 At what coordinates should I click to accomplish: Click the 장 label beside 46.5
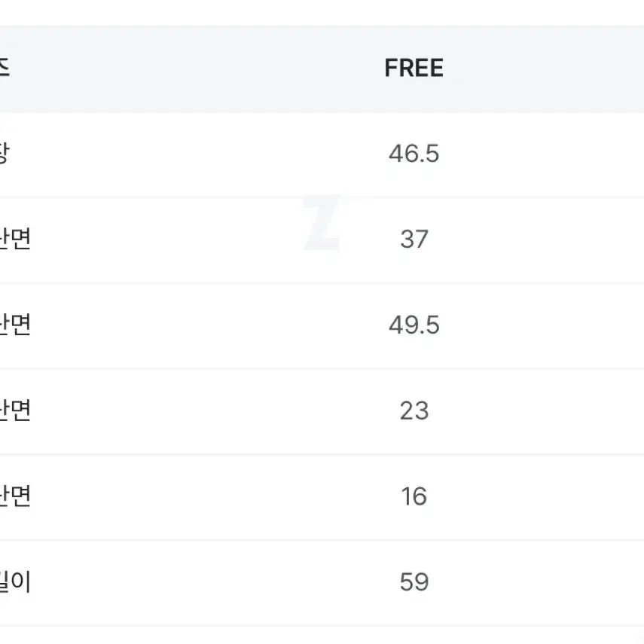[4, 154]
